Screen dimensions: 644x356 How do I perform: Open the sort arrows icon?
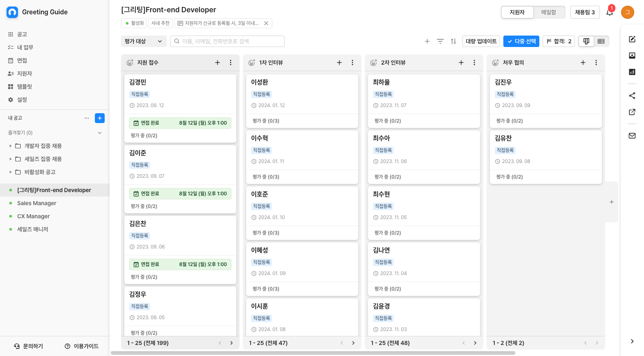[x=453, y=41]
